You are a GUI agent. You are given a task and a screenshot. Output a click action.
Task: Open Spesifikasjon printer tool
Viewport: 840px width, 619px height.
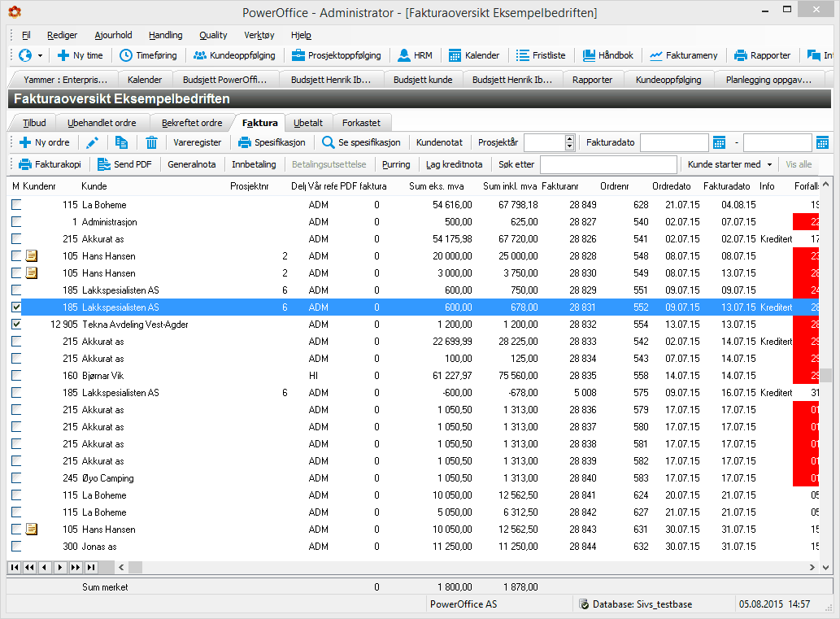[x=272, y=142]
